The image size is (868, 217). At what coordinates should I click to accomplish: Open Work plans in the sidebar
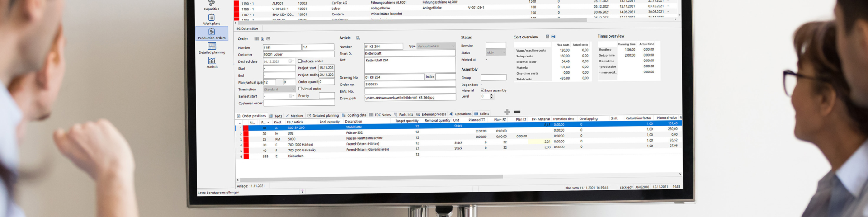(212, 19)
